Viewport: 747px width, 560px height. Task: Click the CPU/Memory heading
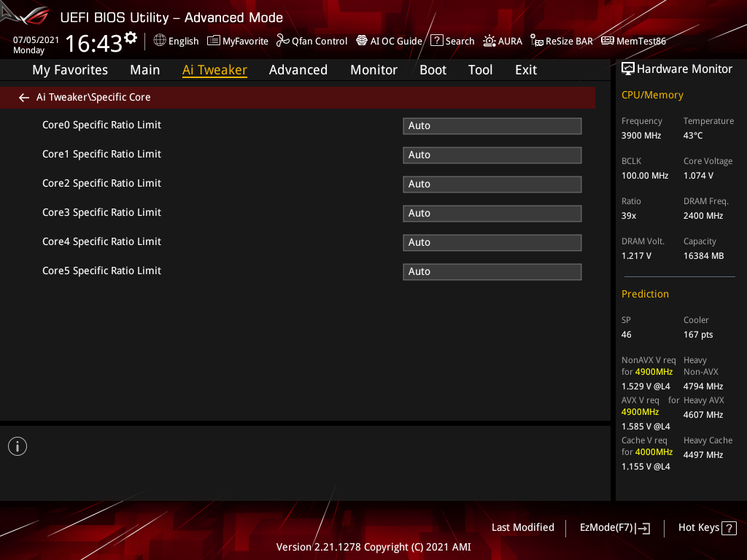pos(652,95)
